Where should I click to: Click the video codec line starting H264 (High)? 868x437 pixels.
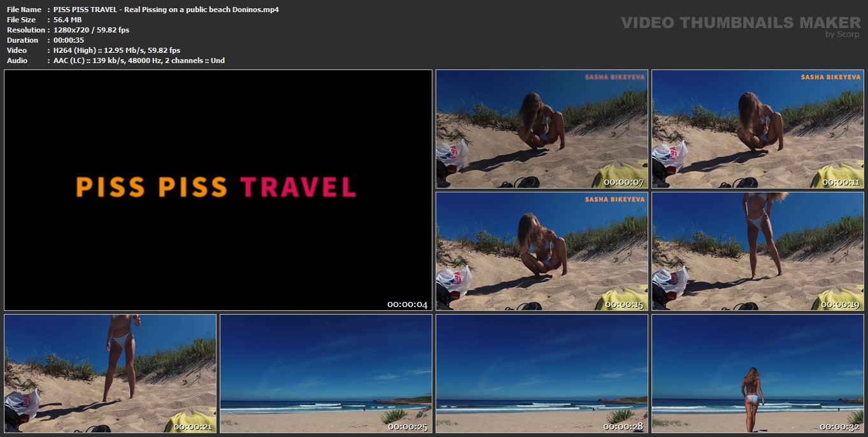tap(117, 50)
